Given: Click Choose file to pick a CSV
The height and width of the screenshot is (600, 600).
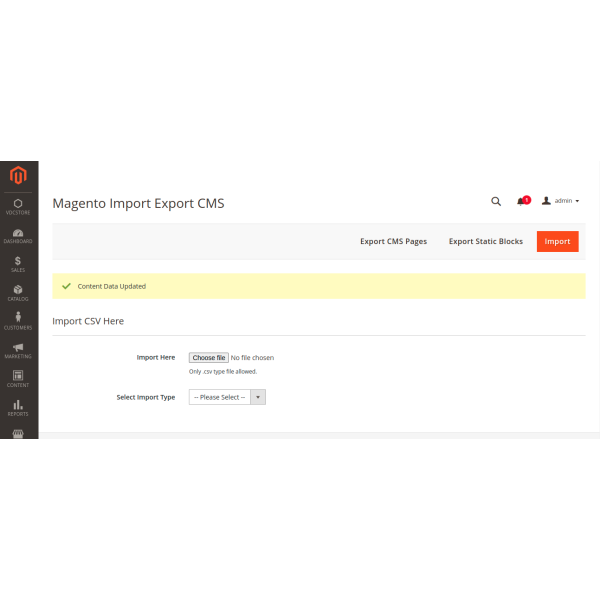Looking at the screenshot, I should 209,357.
